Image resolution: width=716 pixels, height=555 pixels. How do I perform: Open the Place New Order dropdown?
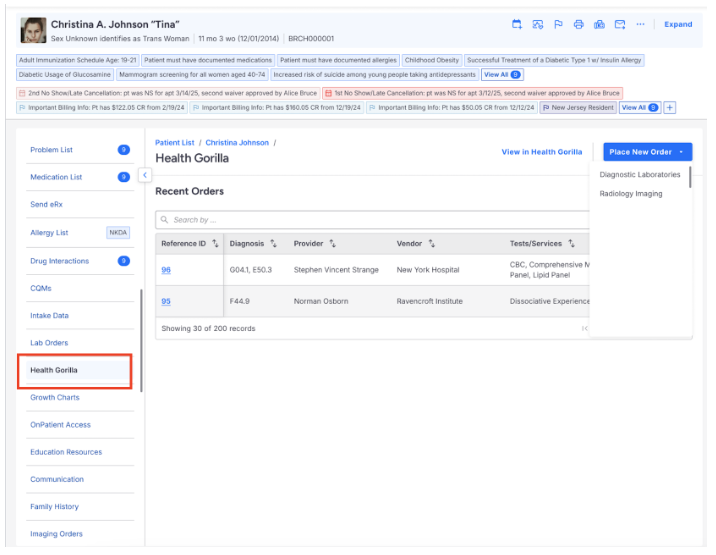coord(648,152)
